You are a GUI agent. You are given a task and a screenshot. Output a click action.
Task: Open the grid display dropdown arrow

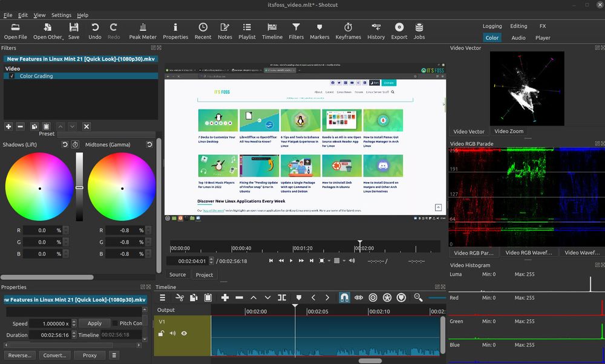click(x=343, y=261)
